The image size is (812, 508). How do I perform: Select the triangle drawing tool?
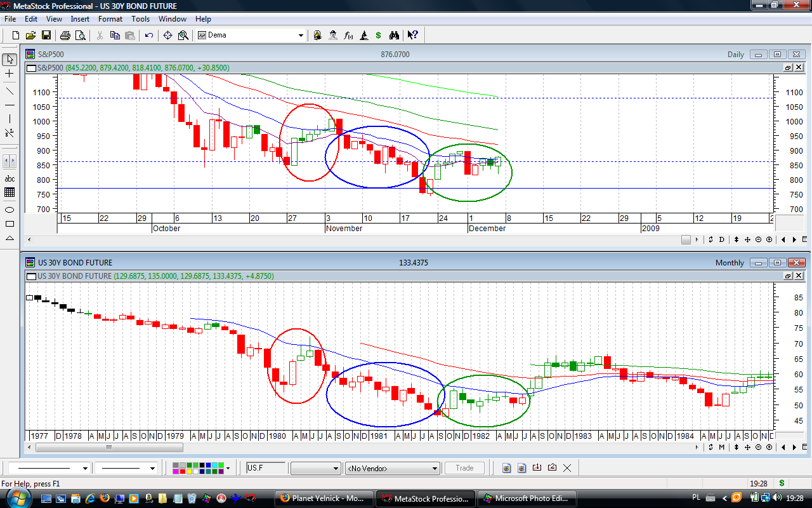(10, 239)
